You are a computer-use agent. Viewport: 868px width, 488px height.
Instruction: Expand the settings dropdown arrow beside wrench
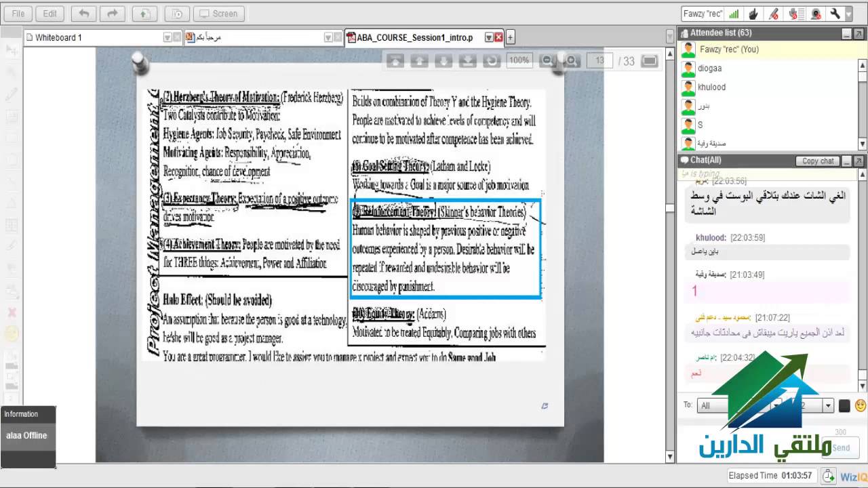[849, 14]
